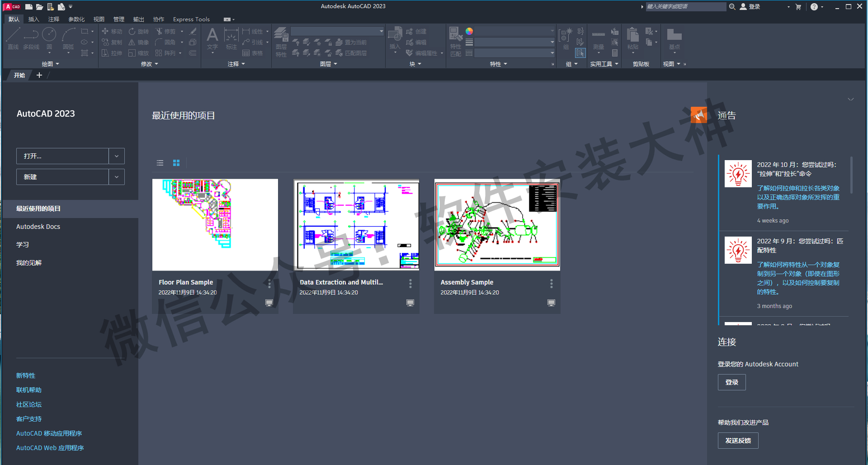Click the Fillet (圆角) tool
This screenshot has height=465, width=868.
tap(165, 42)
